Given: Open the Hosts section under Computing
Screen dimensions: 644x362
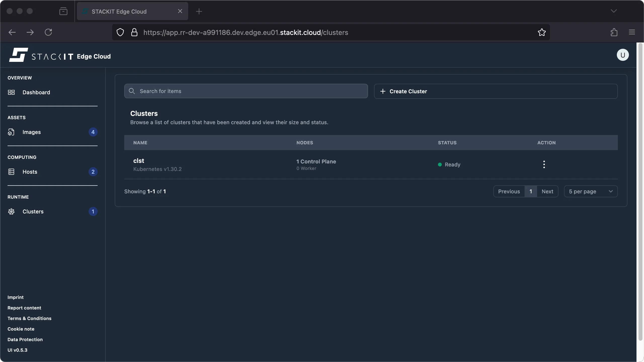Looking at the screenshot, I should pos(30,172).
